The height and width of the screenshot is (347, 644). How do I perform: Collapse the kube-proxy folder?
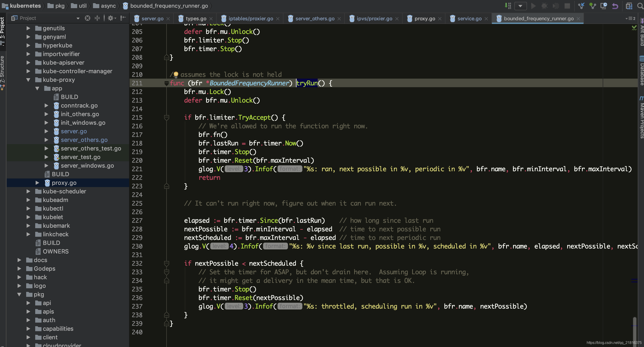click(x=28, y=80)
